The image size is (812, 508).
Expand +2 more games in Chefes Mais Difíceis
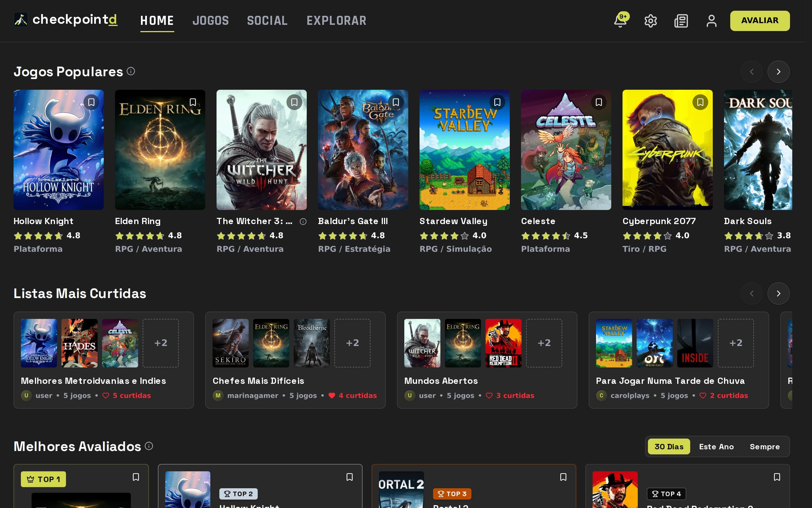(x=352, y=343)
